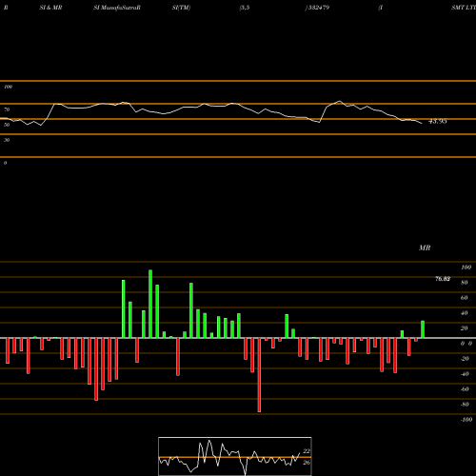Screen dimensions: 476x476
Task: Open the mini overview chart thumbnail
Action: tap(235, 456)
